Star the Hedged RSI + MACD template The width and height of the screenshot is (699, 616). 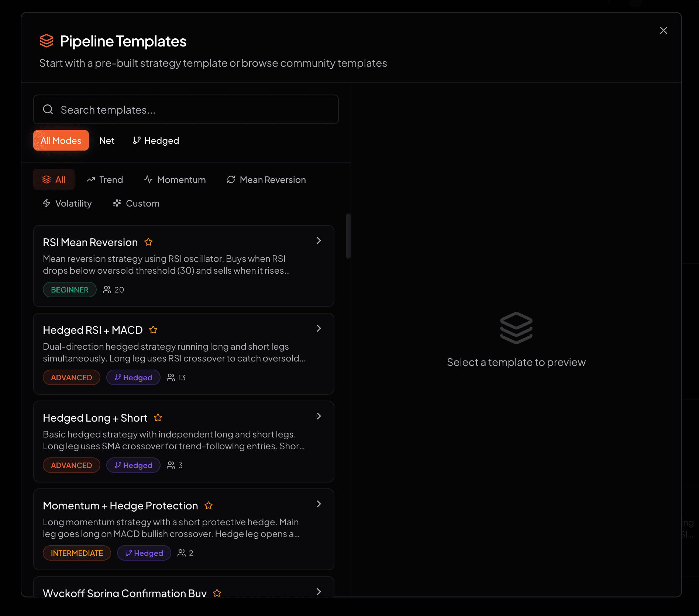153,330
